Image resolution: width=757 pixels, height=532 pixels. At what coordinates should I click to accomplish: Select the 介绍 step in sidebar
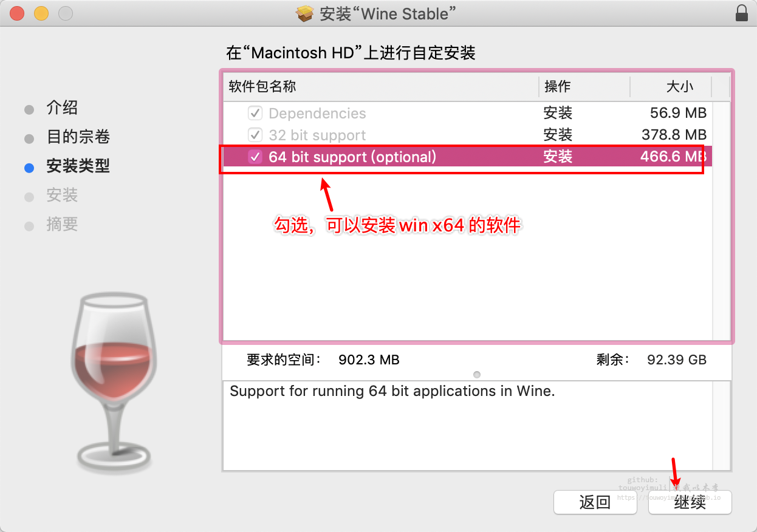[62, 108]
